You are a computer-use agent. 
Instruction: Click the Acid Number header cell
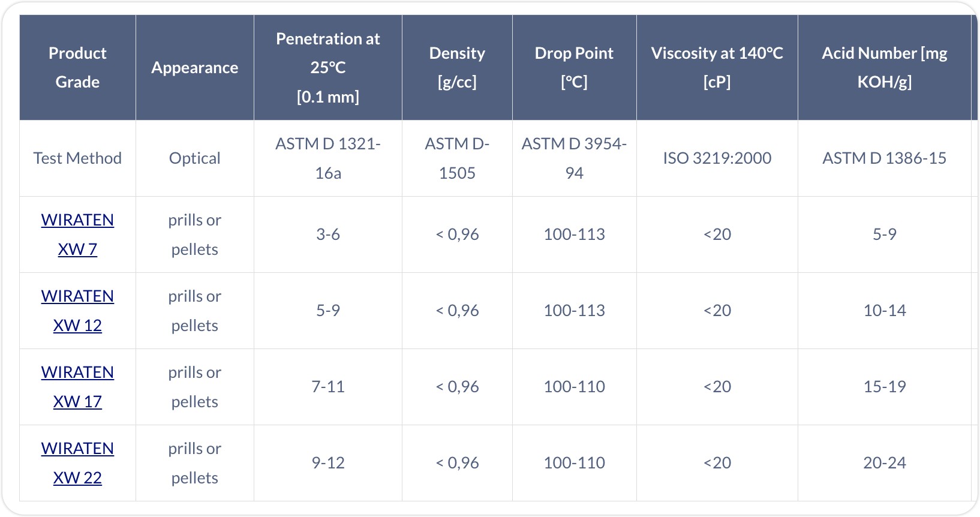point(885,68)
